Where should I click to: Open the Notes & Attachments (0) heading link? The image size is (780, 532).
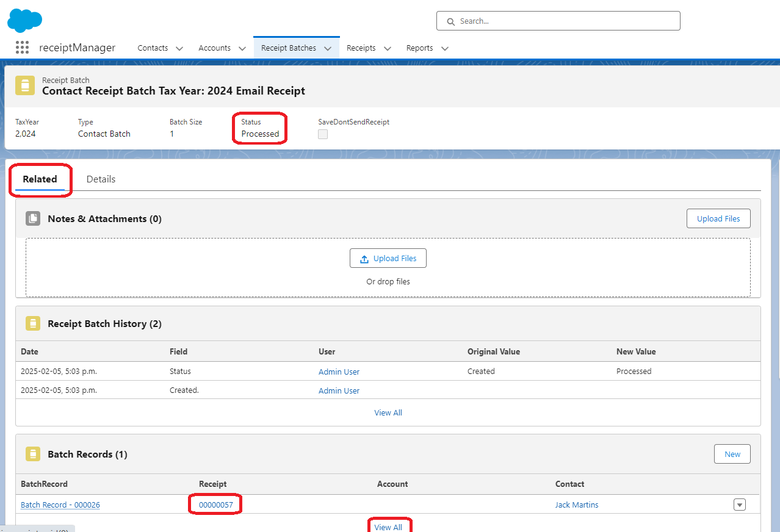pyautogui.click(x=104, y=218)
